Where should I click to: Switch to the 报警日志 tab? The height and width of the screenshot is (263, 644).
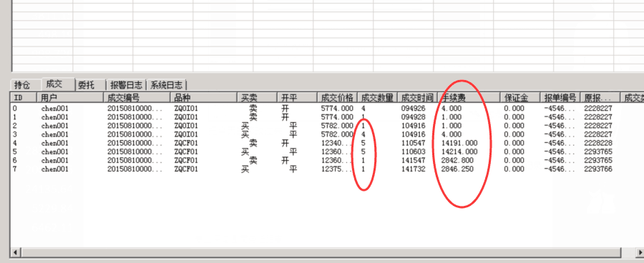pyautogui.click(x=126, y=85)
